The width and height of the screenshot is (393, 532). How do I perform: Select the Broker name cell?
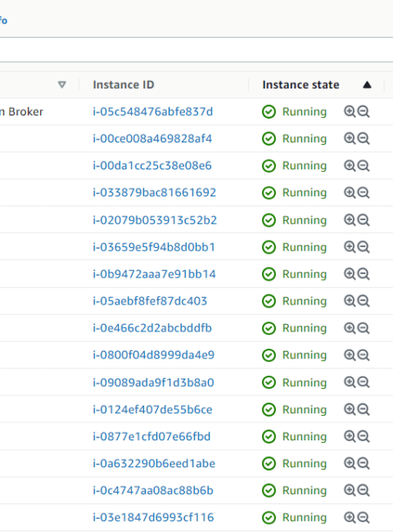click(x=22, y=111)
